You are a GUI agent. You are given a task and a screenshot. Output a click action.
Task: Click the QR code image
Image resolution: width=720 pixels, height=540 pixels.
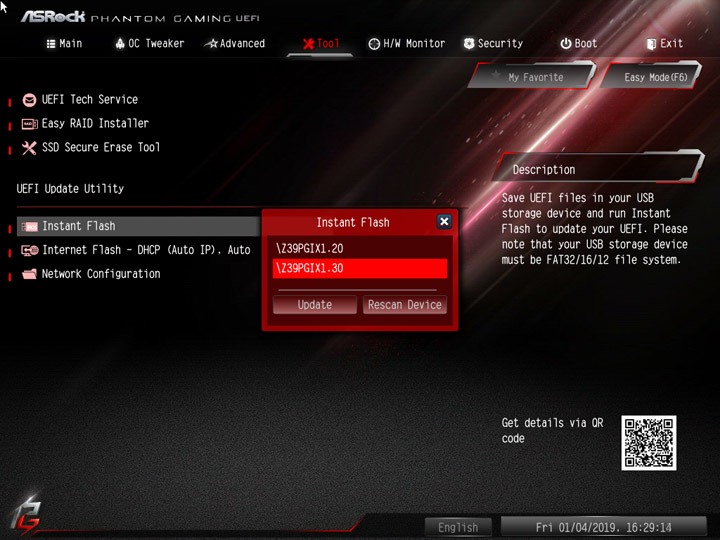click(648, 443)
